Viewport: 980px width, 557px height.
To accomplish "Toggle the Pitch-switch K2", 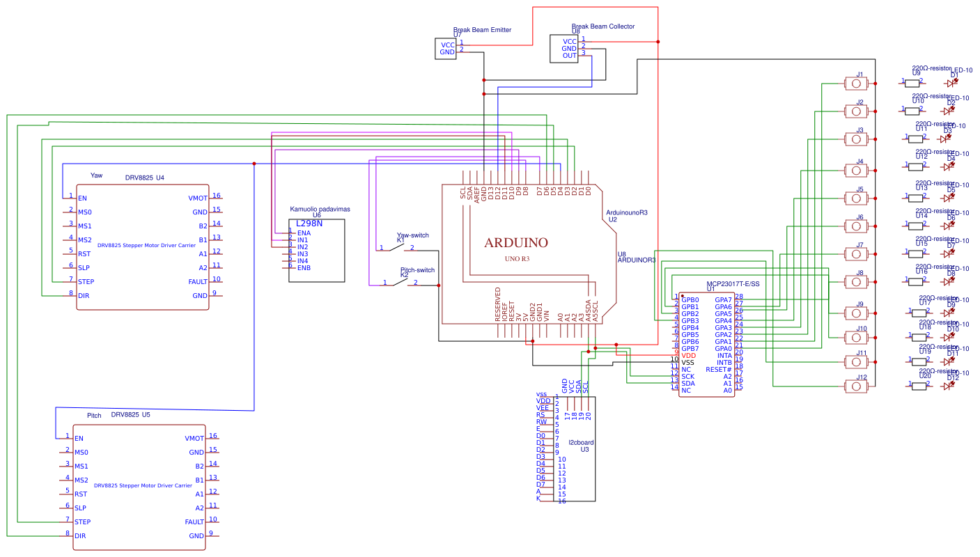I will (400, 282).
